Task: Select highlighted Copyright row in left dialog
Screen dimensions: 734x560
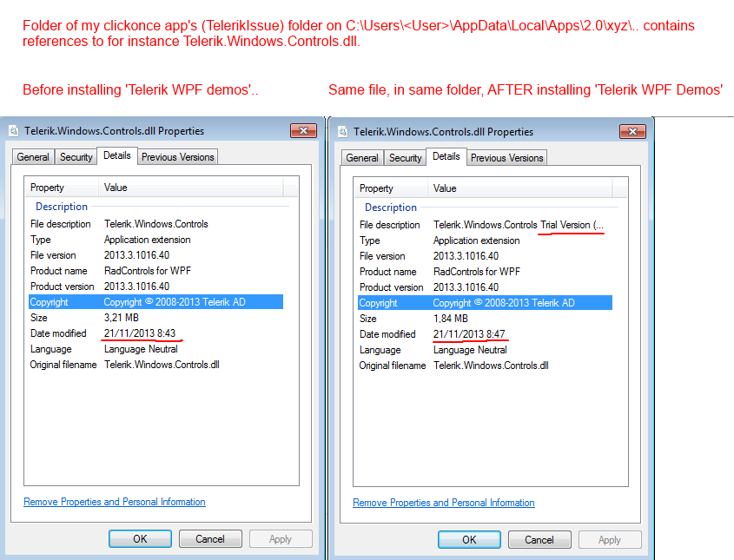Action: (155, 302)
